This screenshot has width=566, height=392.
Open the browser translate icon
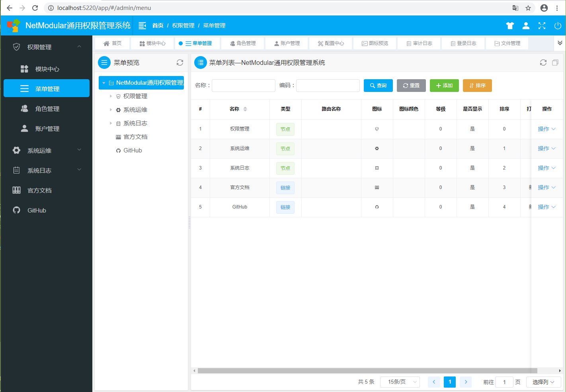[x=515, y=8]
